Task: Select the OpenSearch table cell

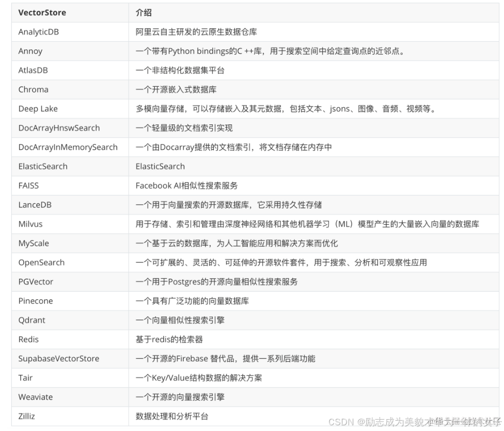Action: [41, 262]
